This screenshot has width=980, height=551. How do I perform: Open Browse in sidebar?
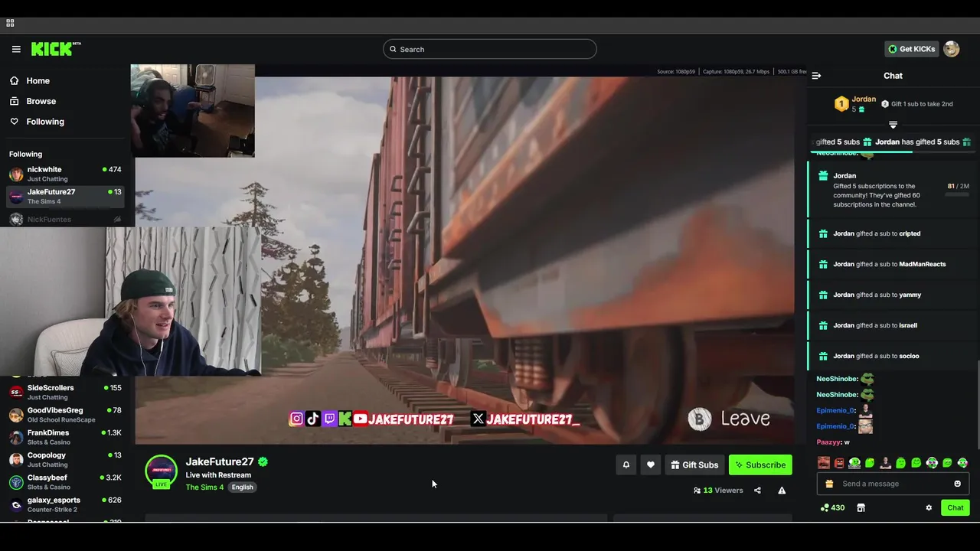click(x=33, y=101)
